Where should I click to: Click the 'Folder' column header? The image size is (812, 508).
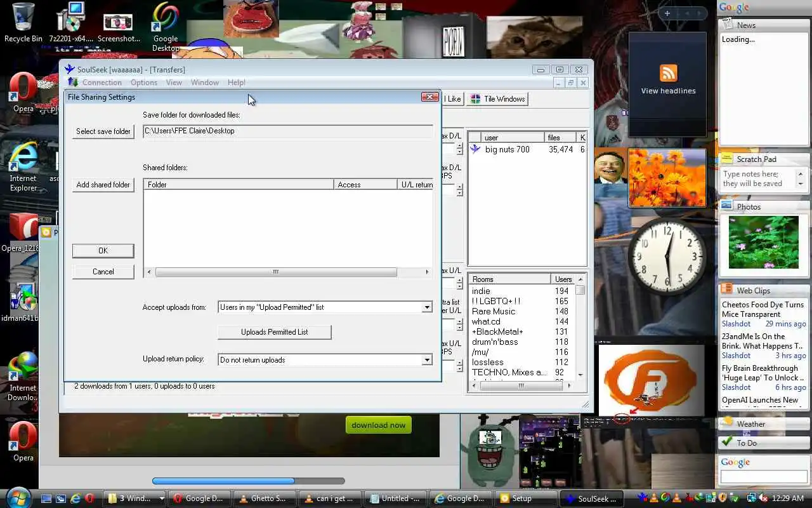coord(239,185)
